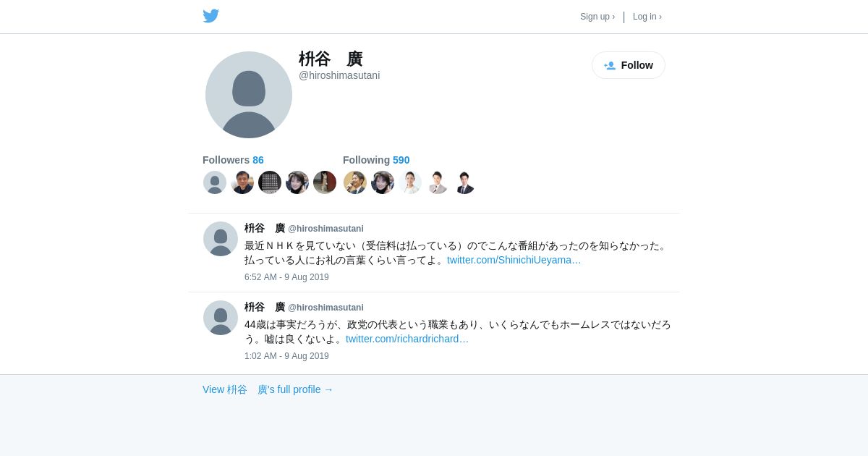Select the fourth follower avatar
The image size is (868, 456).
click(x=297, y=182)
